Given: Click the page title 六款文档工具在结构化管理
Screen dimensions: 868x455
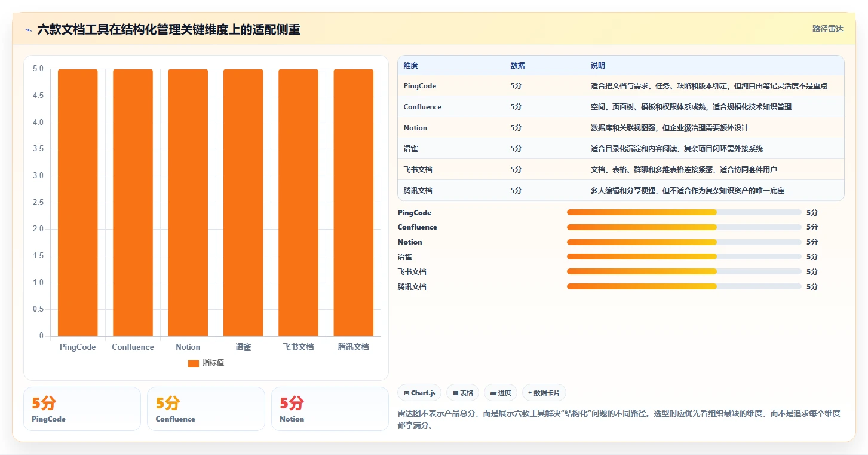Looking at the screenshot, I should tap(168, 29).
